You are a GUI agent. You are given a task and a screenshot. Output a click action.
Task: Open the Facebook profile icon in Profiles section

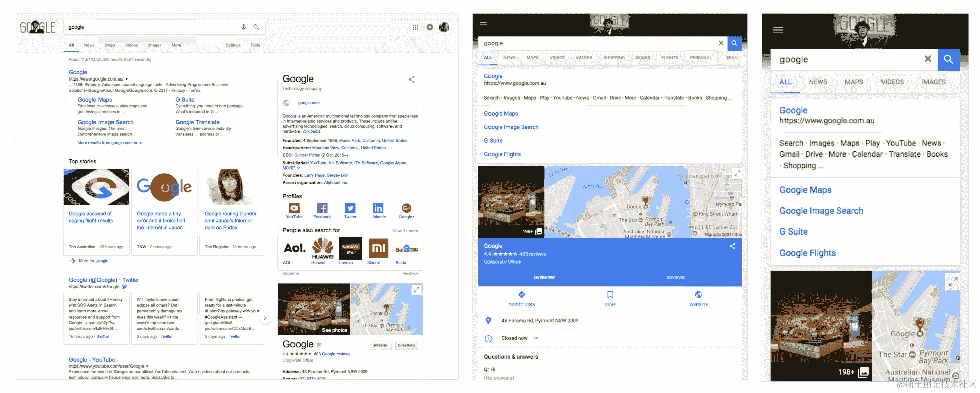322,208
